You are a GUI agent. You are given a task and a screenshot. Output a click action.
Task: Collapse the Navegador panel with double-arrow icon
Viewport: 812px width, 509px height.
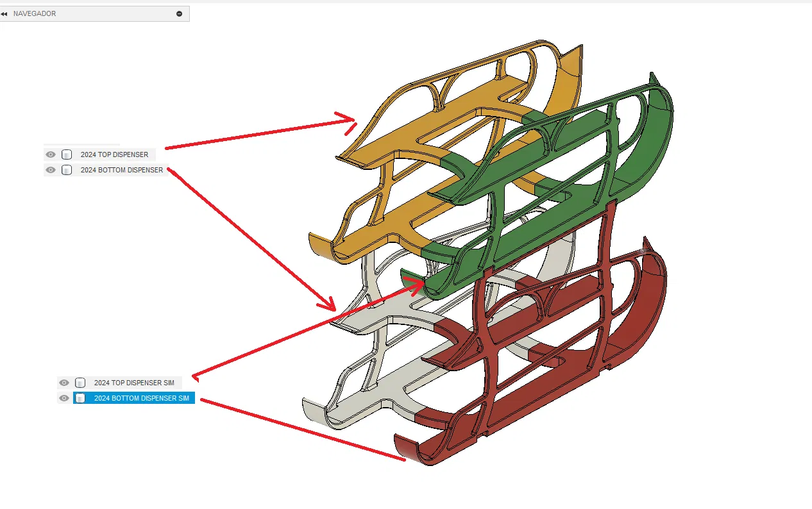coord(4,13)
